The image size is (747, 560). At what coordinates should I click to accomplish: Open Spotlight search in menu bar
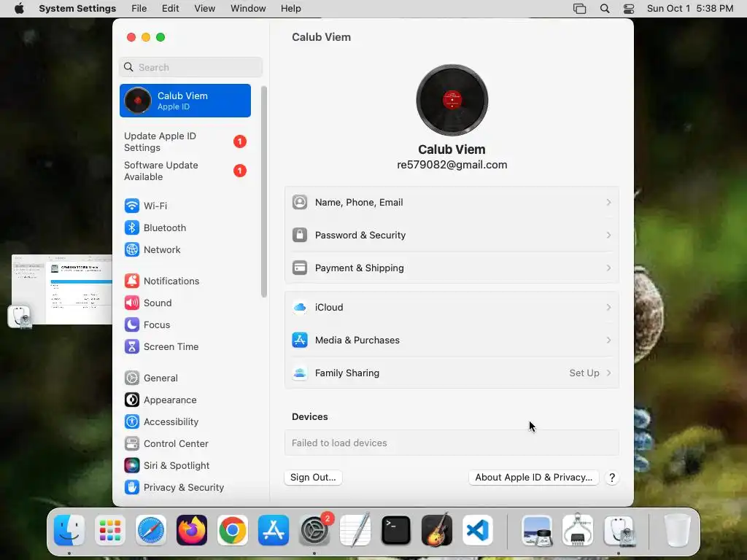click(x=605, y=9)
